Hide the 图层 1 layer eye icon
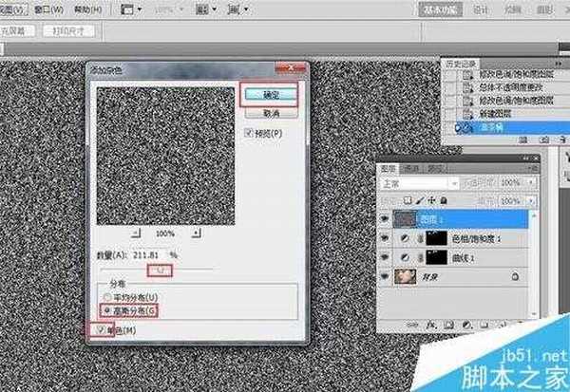The width and height of the screenshot is (570, 392). [383, 217]
